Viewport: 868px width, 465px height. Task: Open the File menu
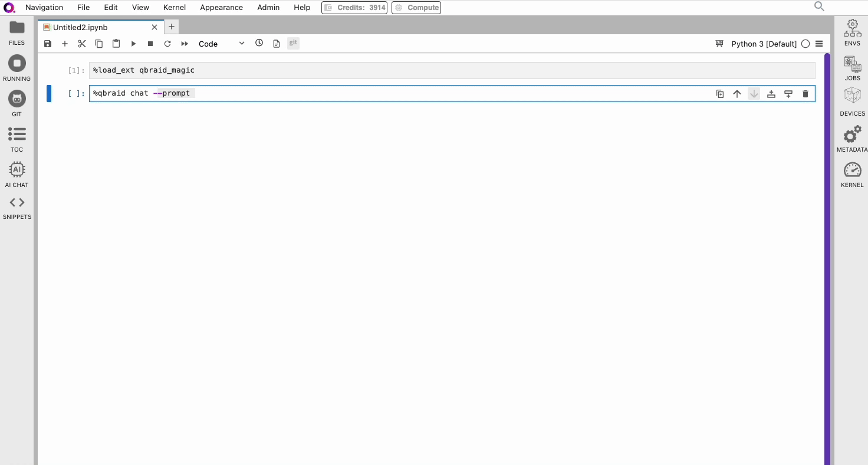click(x=83, y=8)
